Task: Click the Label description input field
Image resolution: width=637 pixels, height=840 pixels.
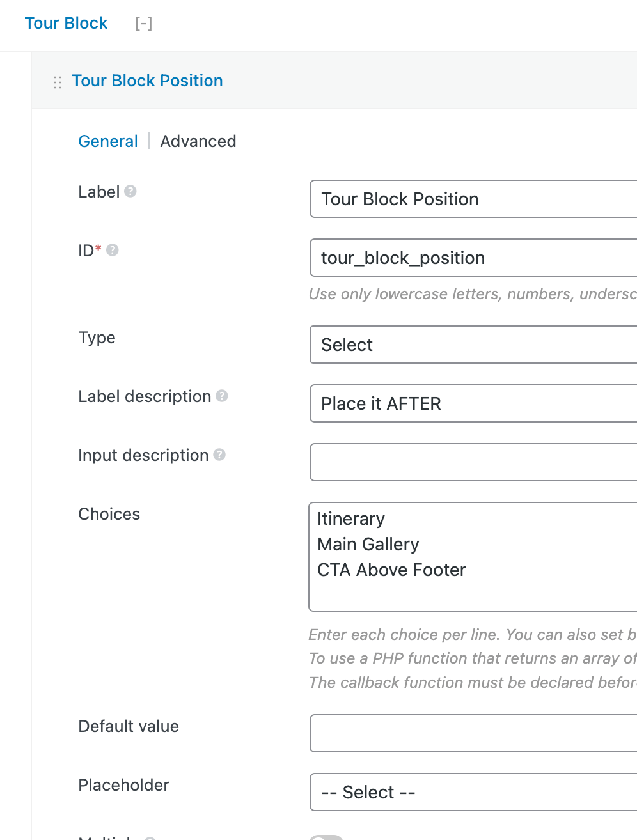Action: click(473, 403)
